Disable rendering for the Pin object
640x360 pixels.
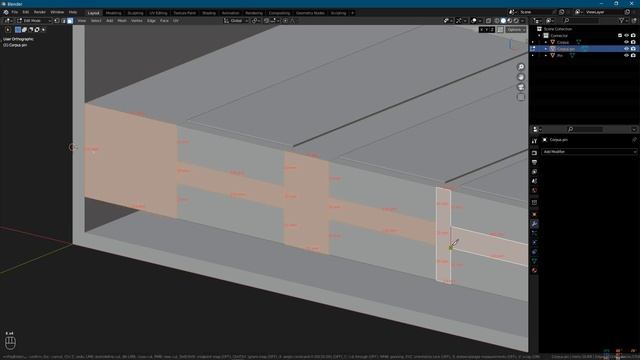tap(633, 56)
